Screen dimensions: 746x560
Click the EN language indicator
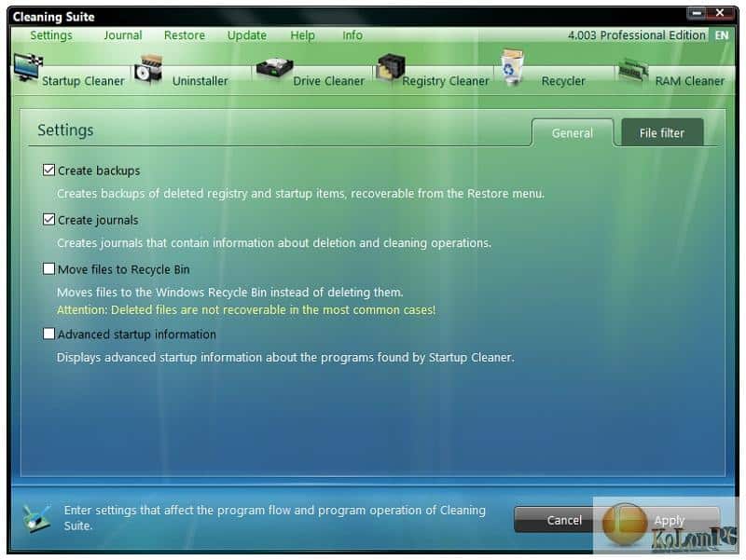[721, 35]
